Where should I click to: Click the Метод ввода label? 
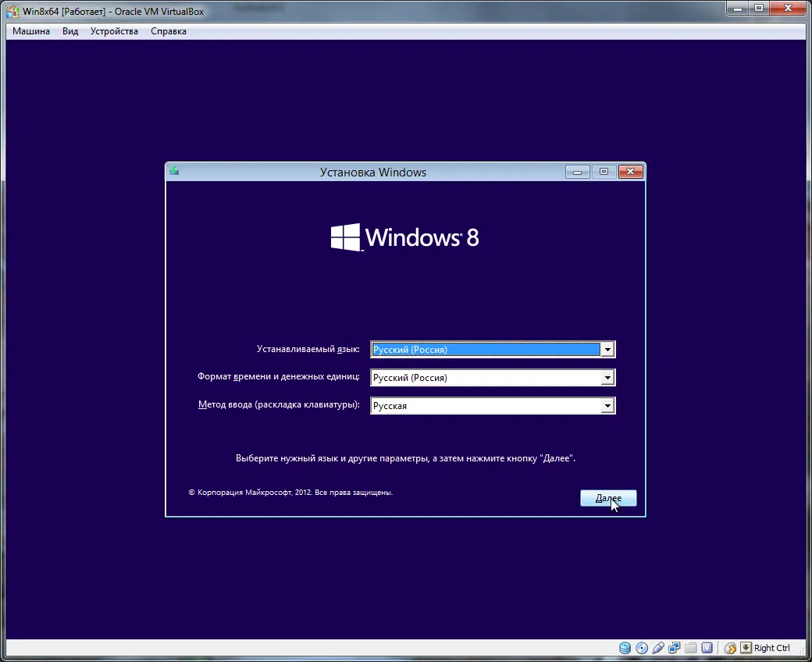click(279, 404)
